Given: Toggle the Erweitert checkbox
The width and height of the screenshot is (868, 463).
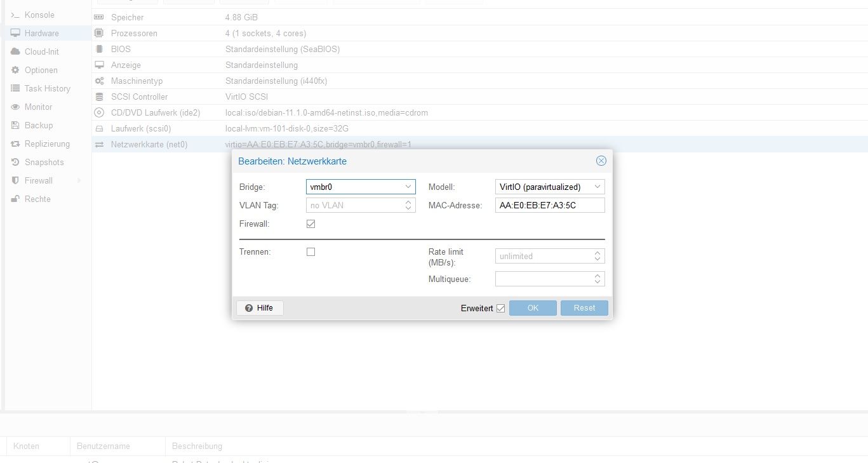Looking at the screenshot, I should point(500,308).
